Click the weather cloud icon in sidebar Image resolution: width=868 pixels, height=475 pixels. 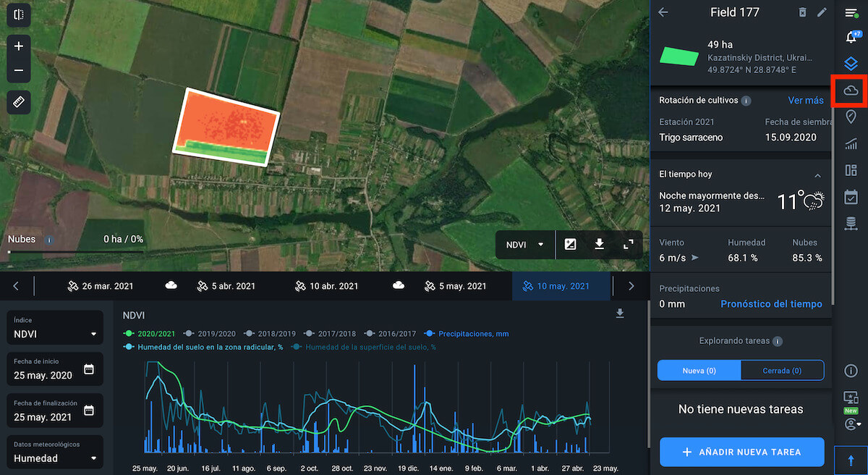click(851, 91)
